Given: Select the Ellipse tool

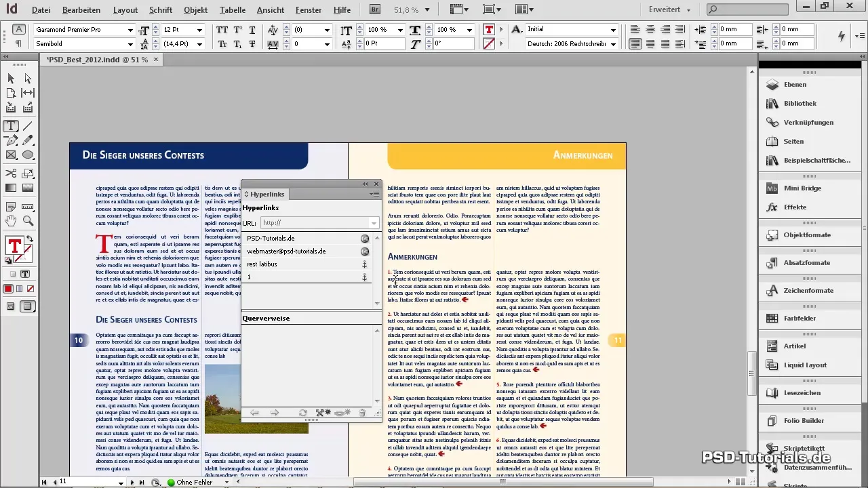Looking at the screenshot, I should coord(28,155).
